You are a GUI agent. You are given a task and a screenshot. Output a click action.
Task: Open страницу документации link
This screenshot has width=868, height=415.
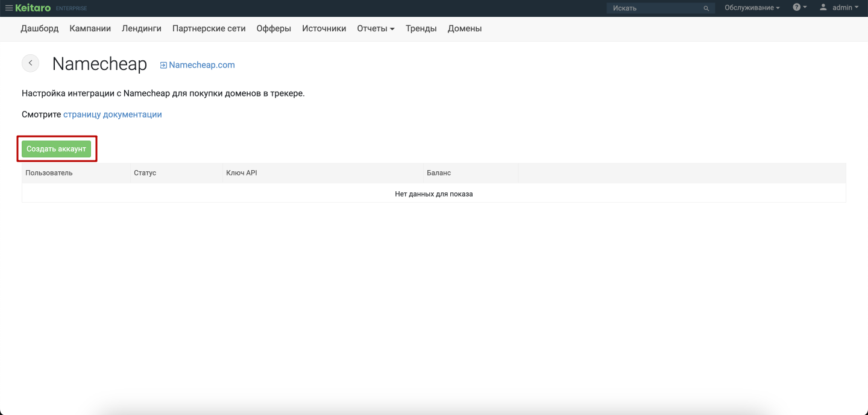113,115
